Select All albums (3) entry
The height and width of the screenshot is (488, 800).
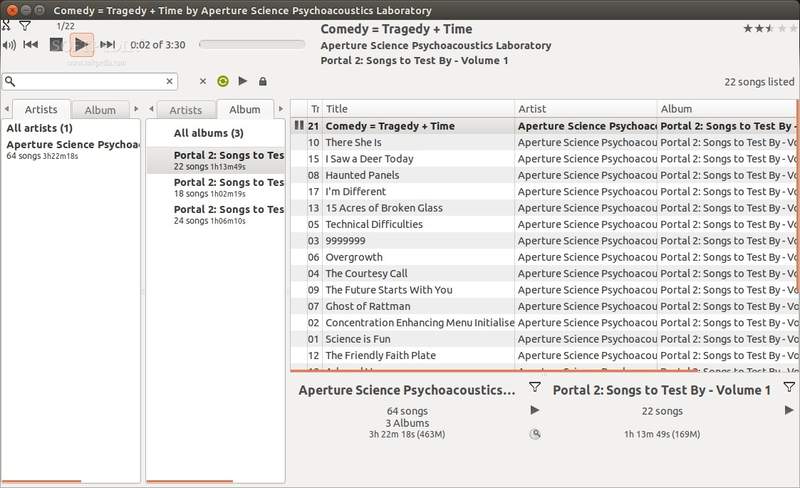(x=215, y=133)
